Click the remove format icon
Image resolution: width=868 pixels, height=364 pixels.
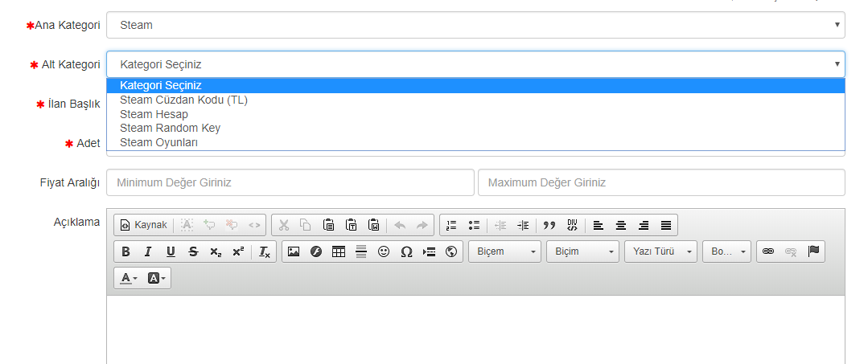coord(265,252)
